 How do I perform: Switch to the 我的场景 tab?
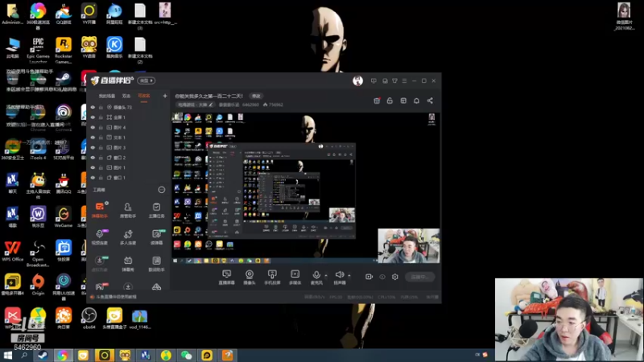[107, 96]
